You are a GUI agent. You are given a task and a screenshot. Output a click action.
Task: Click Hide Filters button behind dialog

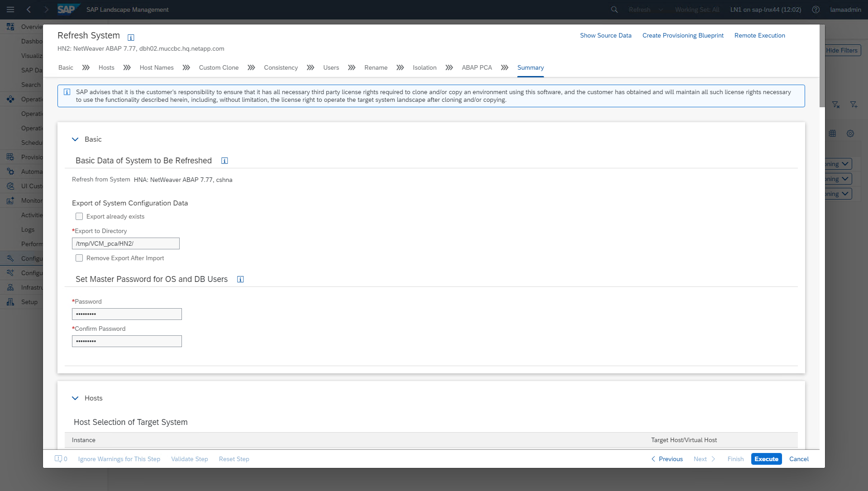click(842, 50)
